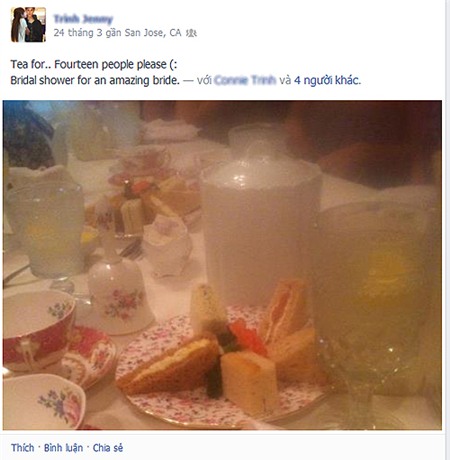Image resolution: width=450 pixels, height=460 pixels.
Task: Click Bình luận to comment
Action: tap(63, 448)
